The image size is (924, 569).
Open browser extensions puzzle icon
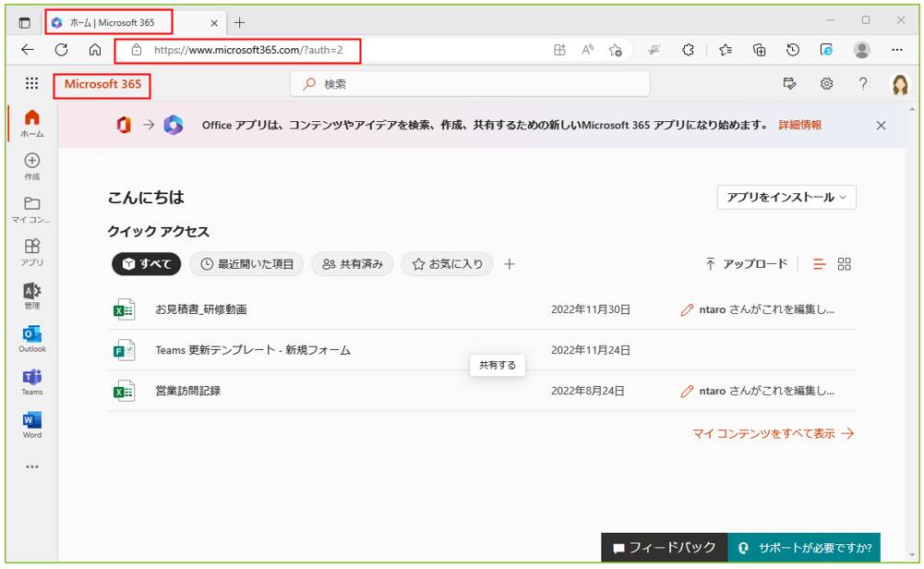tap(688, 50)
